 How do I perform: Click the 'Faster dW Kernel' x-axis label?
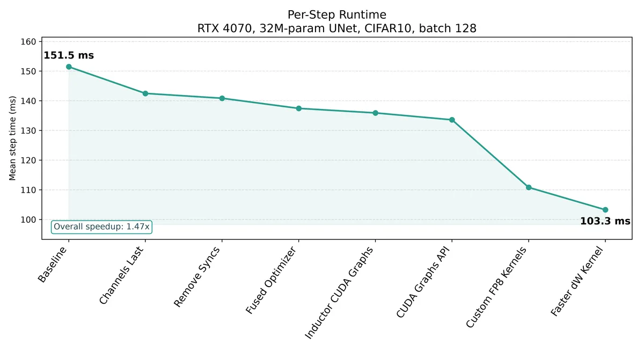tap(579, 281)
